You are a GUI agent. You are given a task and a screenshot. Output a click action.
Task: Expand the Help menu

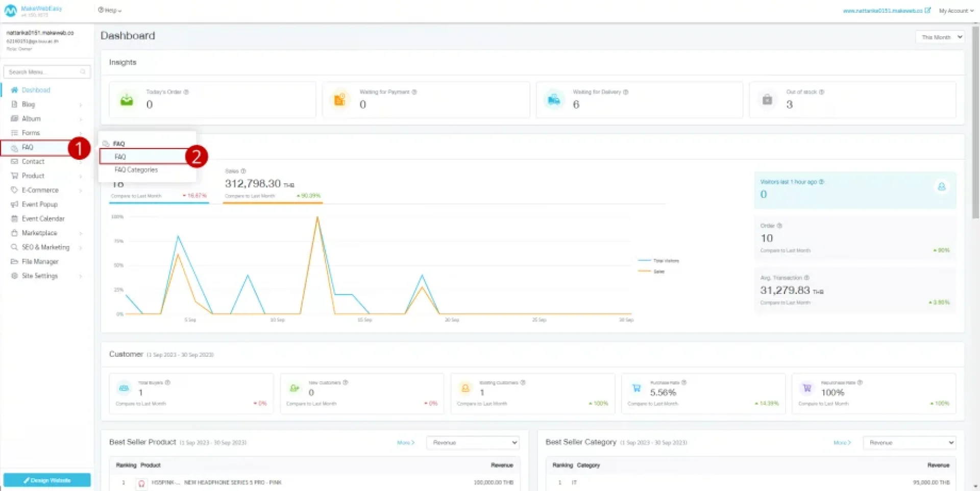point(110,10)
